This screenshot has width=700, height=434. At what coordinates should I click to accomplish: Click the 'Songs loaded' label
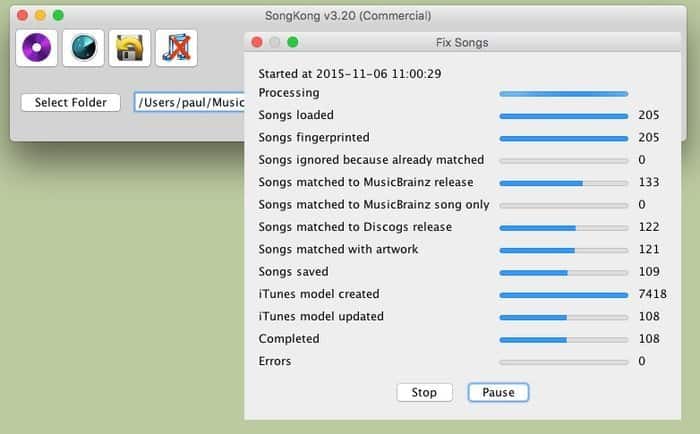[296, 115]
